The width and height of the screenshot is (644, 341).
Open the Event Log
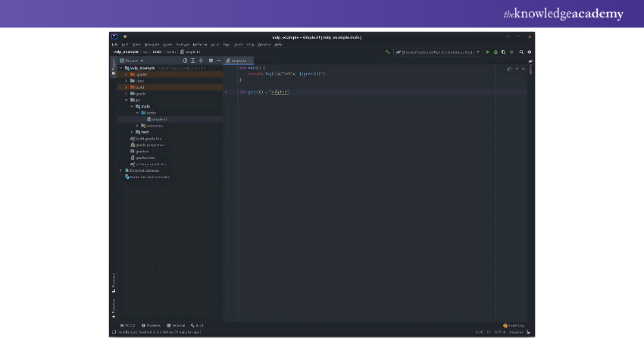[513, 325]
